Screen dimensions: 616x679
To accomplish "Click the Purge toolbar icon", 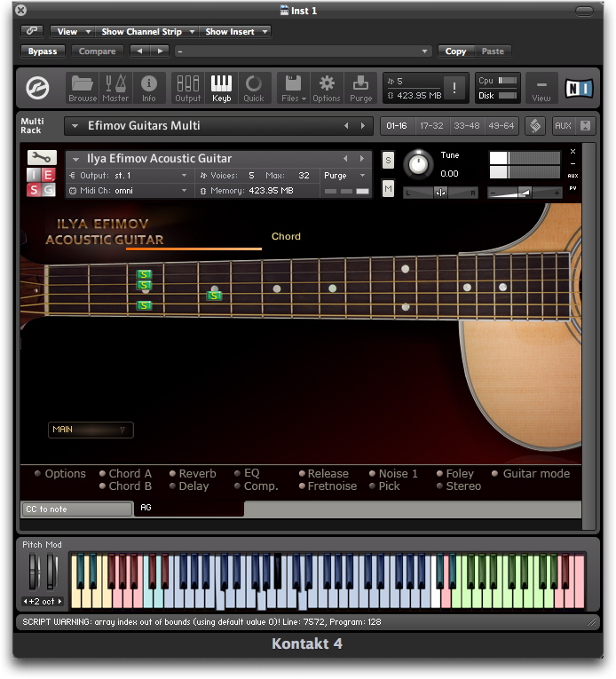I will (361, 89).
